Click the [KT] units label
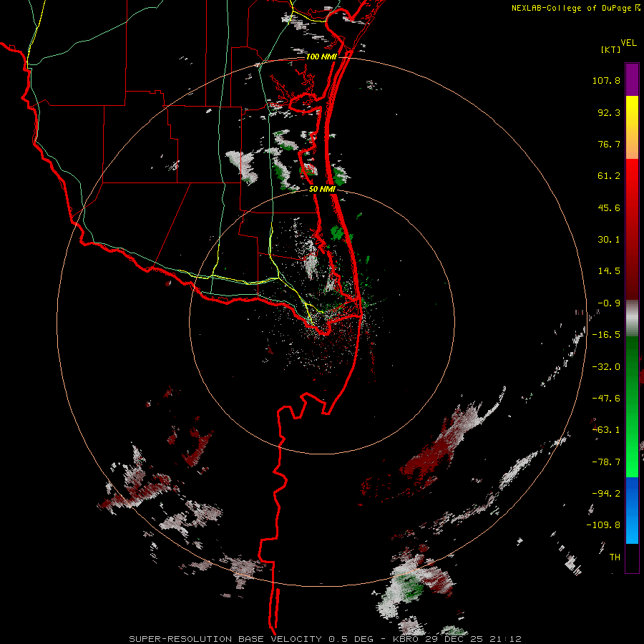The image size is (644, 644). point(610,49)
